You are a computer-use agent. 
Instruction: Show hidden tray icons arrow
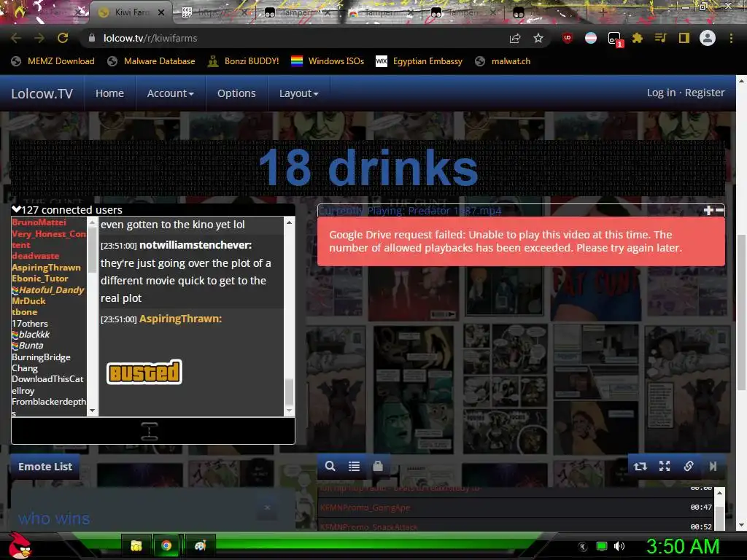(583, 547)
